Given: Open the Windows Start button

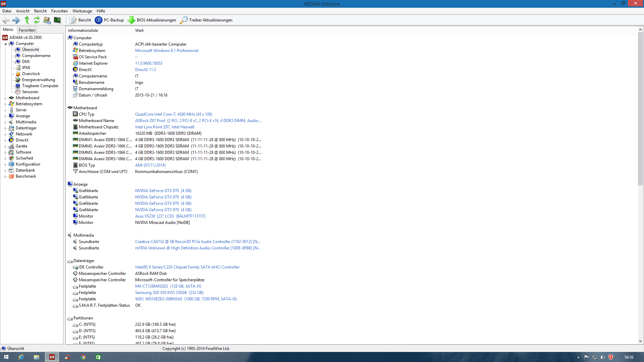Looking at the screenshot, I should pos(6,357).
